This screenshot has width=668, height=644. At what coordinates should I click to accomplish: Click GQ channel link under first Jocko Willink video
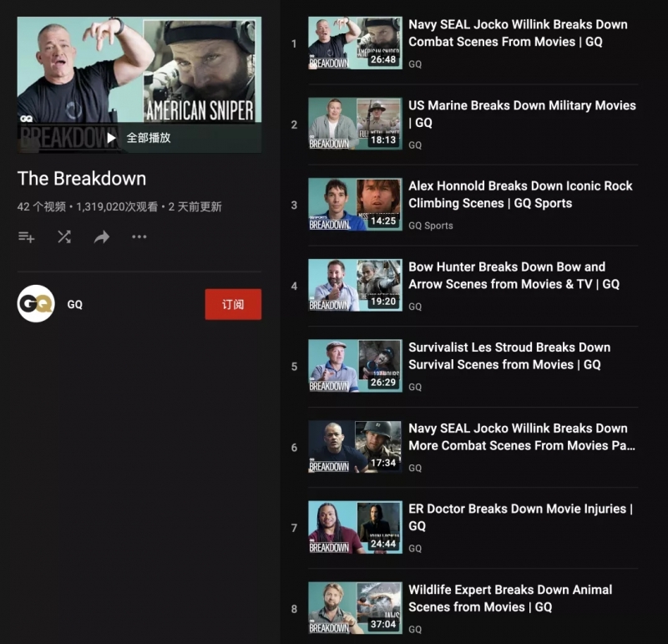pyautogui.click(x=415, y=64)
